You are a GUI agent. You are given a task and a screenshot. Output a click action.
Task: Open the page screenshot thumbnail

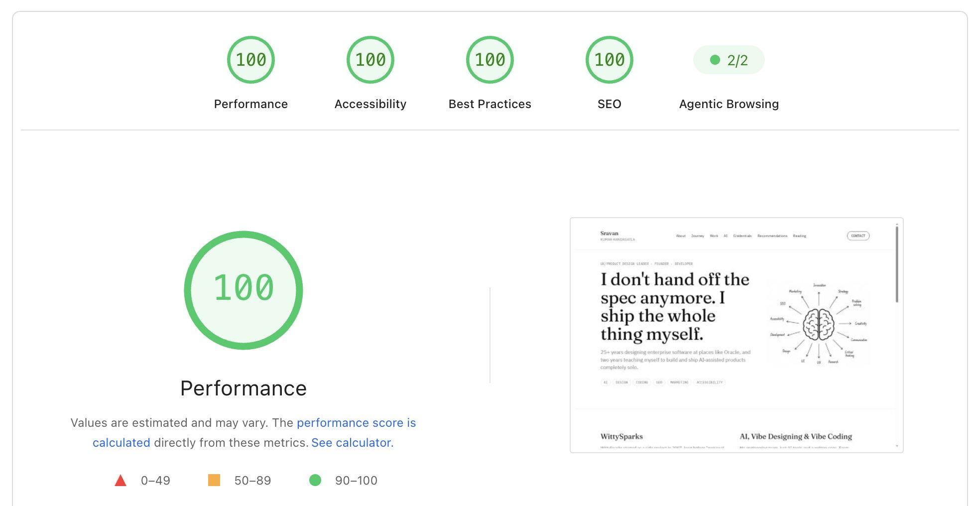point(736,335)
